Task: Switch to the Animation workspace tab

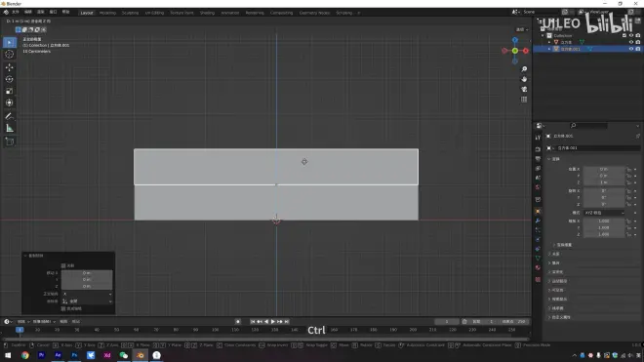Action: coord(230,13)
